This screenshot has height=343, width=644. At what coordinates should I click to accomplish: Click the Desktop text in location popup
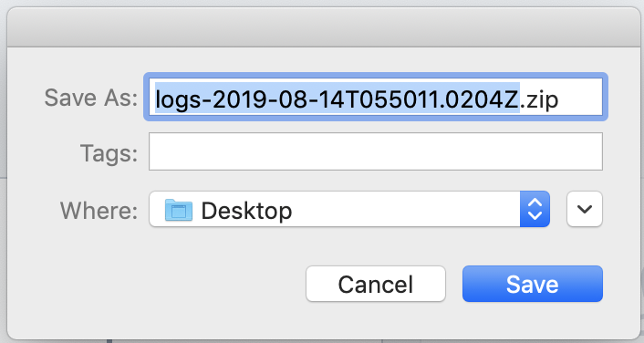click(x=246, y=211)
